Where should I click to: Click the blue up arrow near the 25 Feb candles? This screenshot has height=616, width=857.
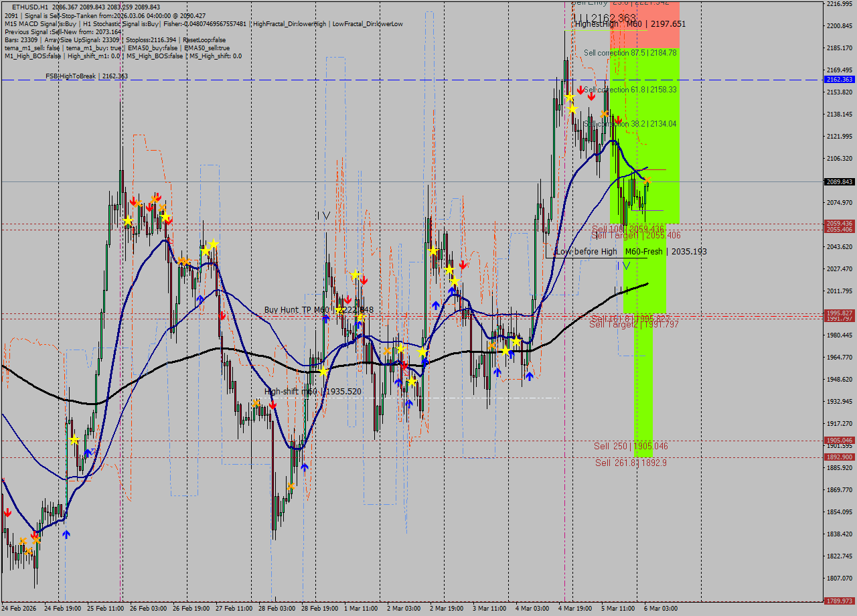88,453
